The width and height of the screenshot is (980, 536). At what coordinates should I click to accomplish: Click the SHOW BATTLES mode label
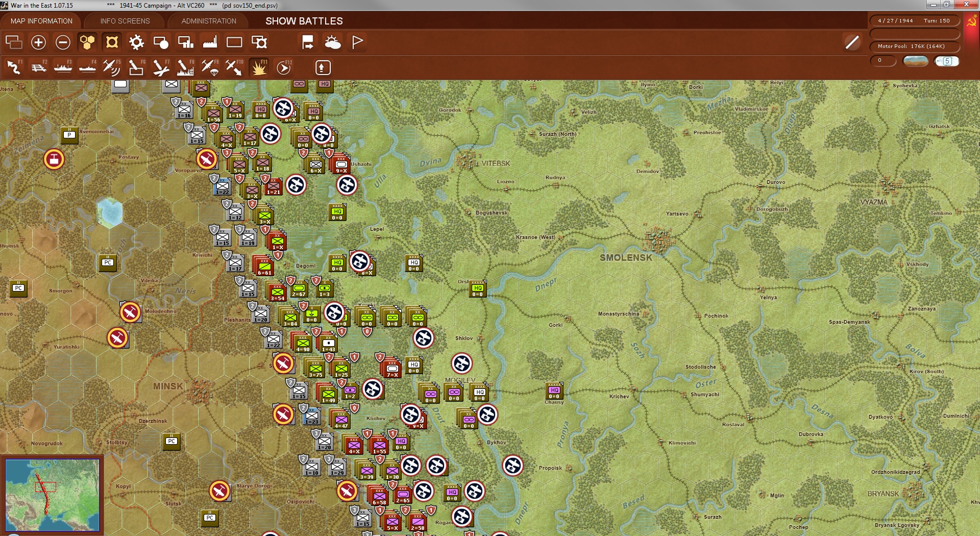[x=304, y=21]
